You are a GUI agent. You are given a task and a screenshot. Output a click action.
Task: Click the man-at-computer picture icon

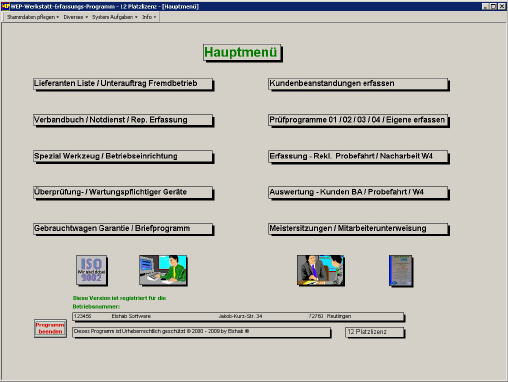point(163,270)
